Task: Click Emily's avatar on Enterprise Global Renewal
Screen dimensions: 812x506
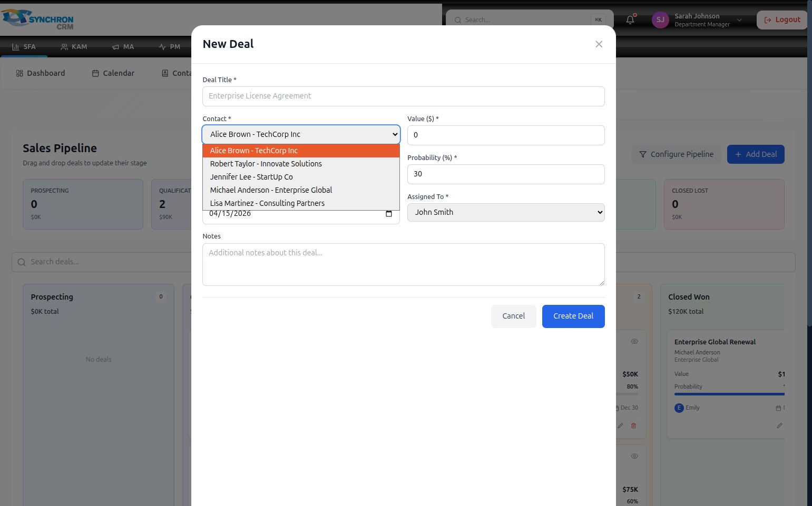Action: (679, 408)
